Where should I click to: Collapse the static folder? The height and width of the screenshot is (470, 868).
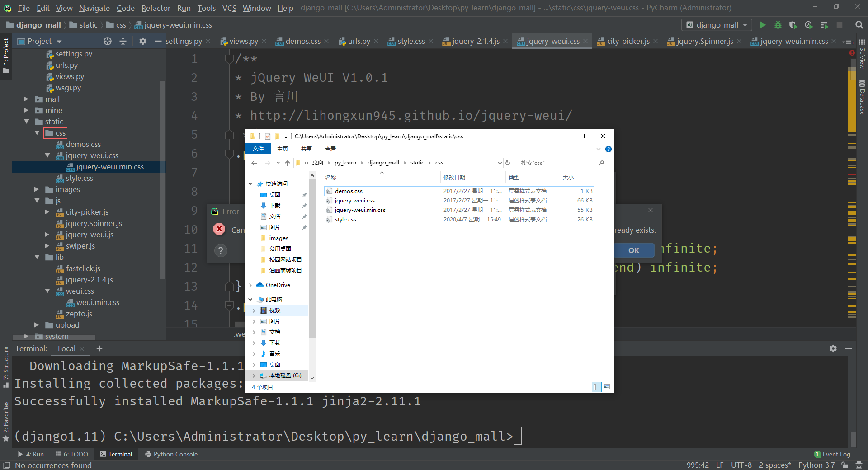click(x=26, y=122)
